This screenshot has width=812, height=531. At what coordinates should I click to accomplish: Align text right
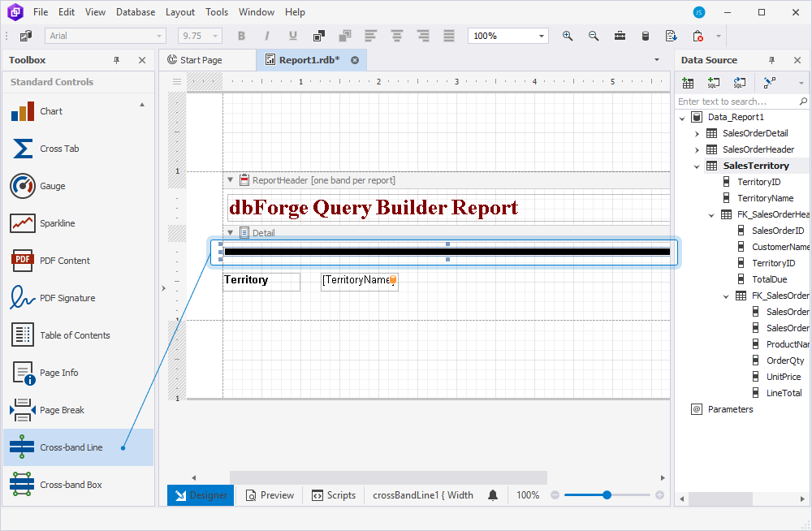coord(423,36)
